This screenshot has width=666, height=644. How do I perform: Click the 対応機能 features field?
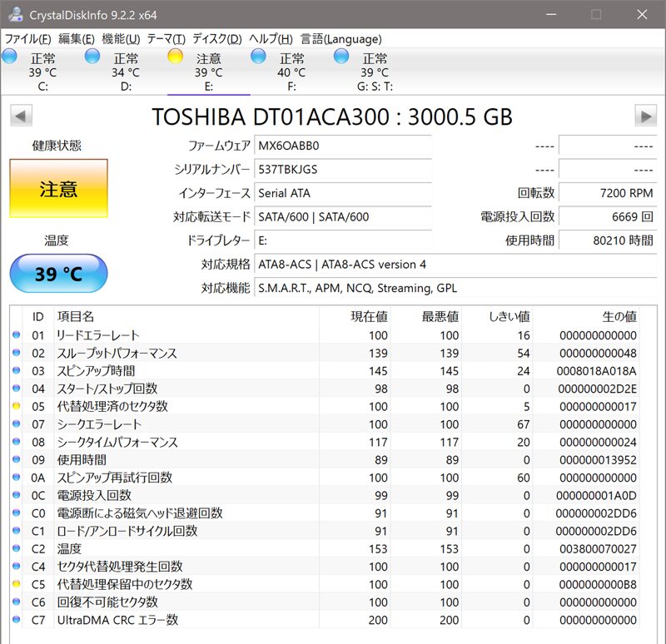[455, 288]
